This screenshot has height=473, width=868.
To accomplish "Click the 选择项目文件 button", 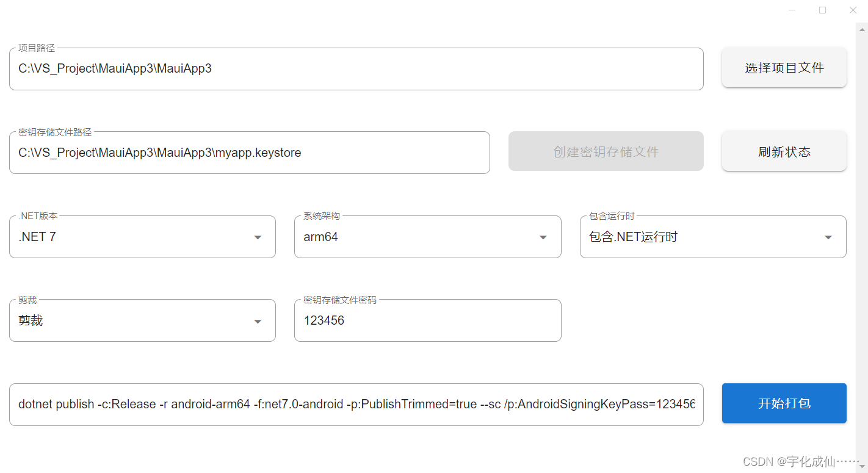I will tap(784, 68).
